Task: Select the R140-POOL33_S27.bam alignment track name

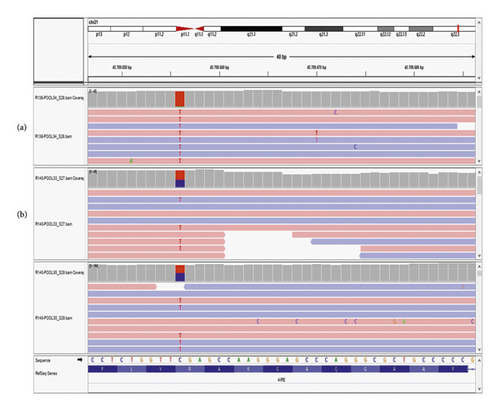Action: (x=54, y=224)
